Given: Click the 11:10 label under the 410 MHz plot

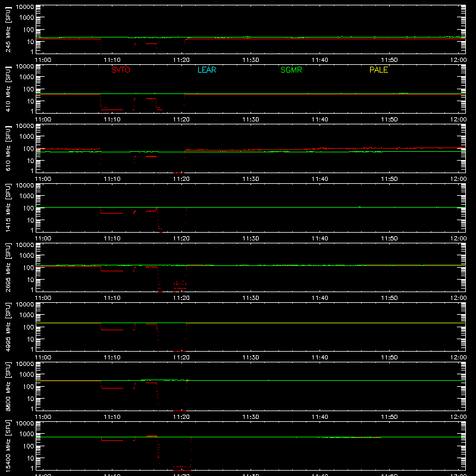Looking at the screenshot, I should click(112, 120).
